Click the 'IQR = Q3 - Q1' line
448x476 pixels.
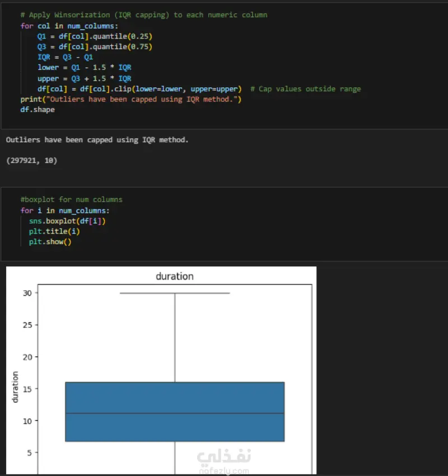coord(65,57)
